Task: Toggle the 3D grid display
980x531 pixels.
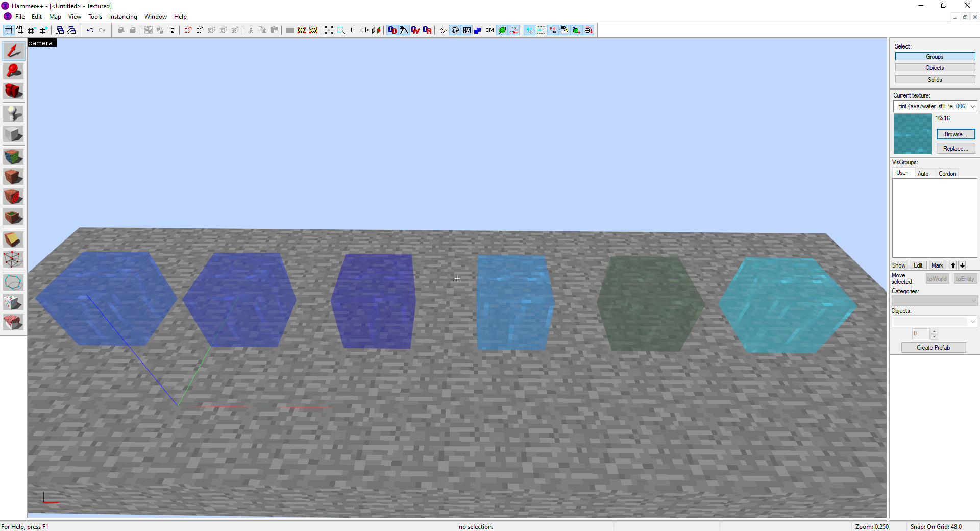Action: [x=20, y=30]
